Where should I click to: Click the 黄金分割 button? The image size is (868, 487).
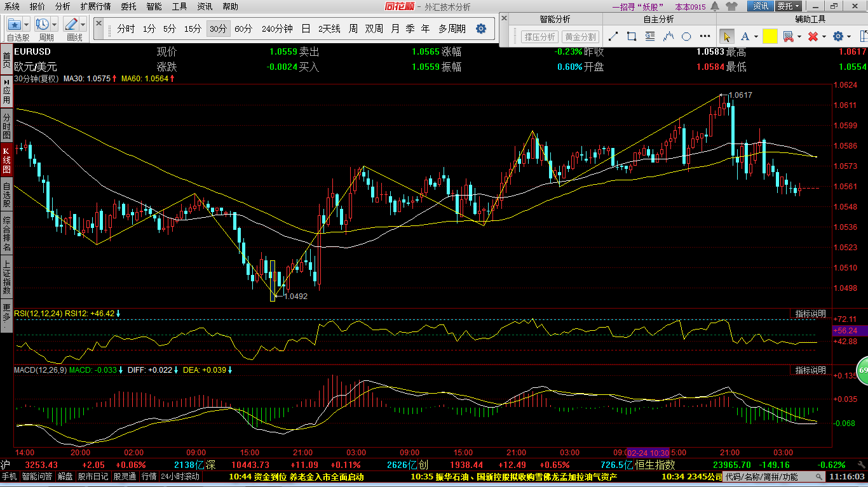580,37
